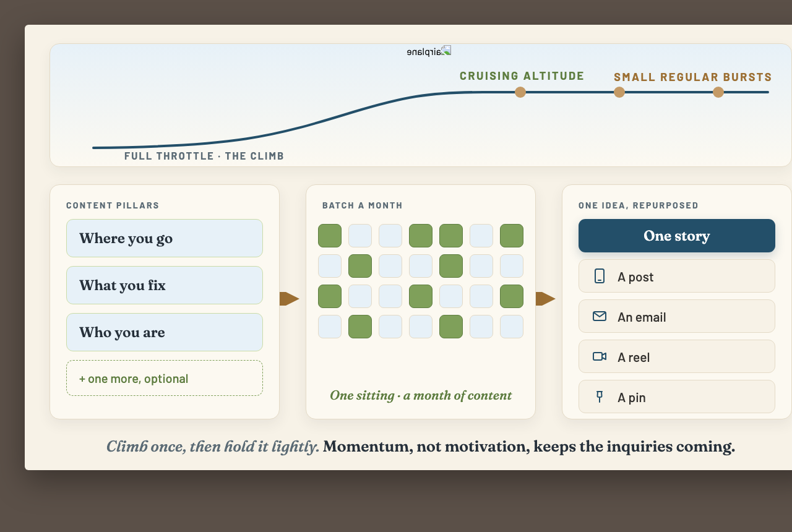Viewport: 792px width, 532px height.
Task: Click the An email item
Action: [677, 316]
